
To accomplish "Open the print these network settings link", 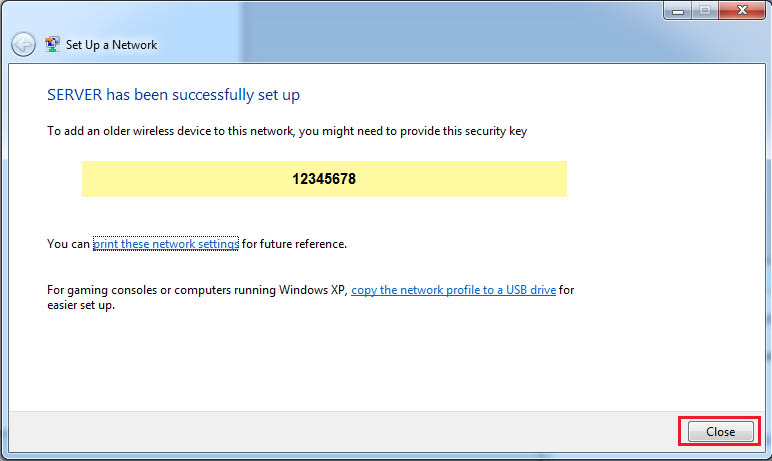I will [x=166, y=244].
